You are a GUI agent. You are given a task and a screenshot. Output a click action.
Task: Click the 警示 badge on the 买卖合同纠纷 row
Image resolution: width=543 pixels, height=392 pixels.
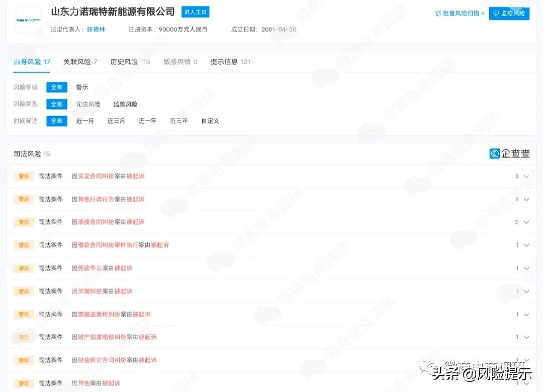(23, 176)
